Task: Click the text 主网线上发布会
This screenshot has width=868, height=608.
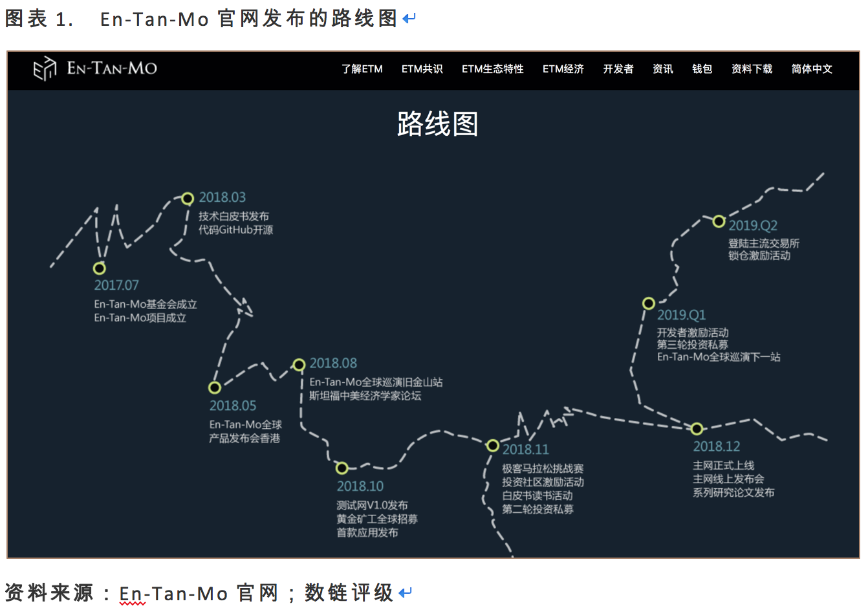Action: pos(728,479)
